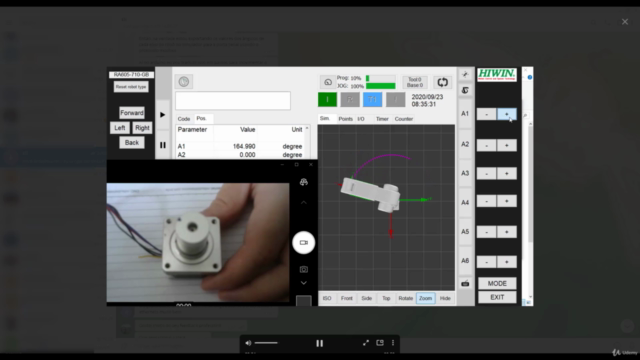640x360 pixels.
Task: Click the ISO view button
Action: 327,298
